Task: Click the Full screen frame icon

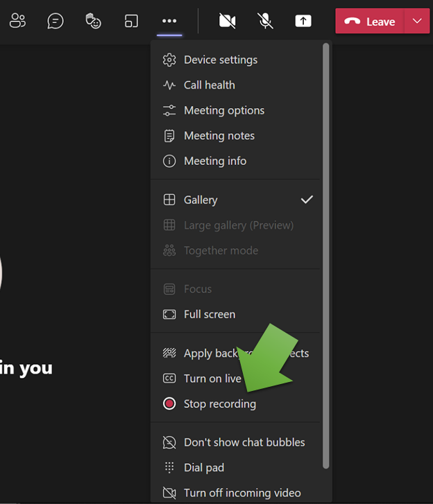Action: tap(169, 314)
